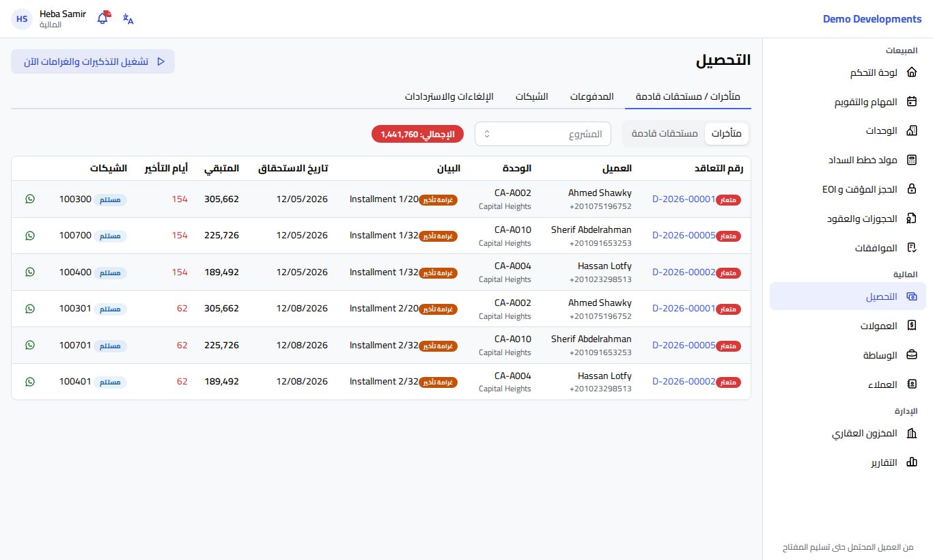Click the WhatsApp icon for cheque 100400
This screenshot has height=560, width=933.
(29, 272)
